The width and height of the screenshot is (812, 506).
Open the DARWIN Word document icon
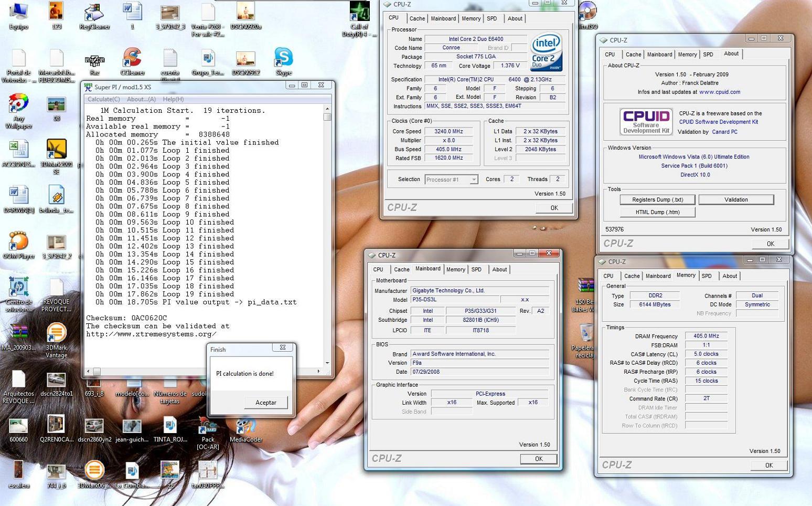[x=19, y=199]
